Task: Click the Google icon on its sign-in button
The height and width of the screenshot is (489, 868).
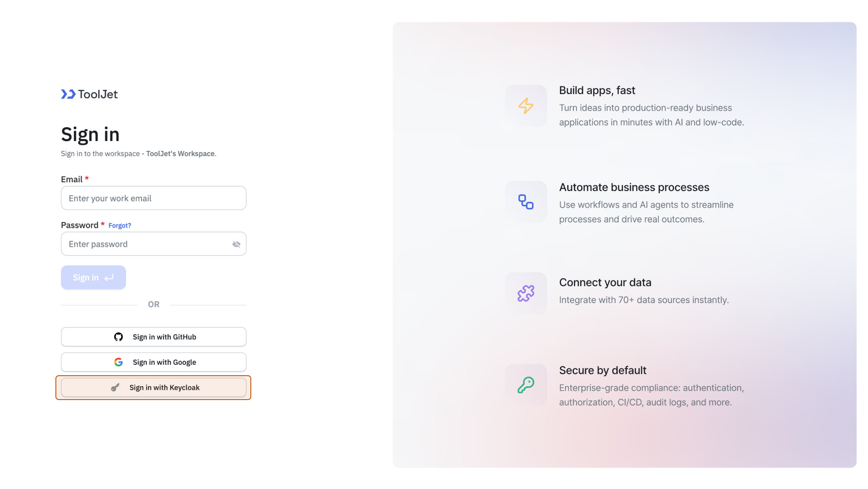Action: click(119, 362)
